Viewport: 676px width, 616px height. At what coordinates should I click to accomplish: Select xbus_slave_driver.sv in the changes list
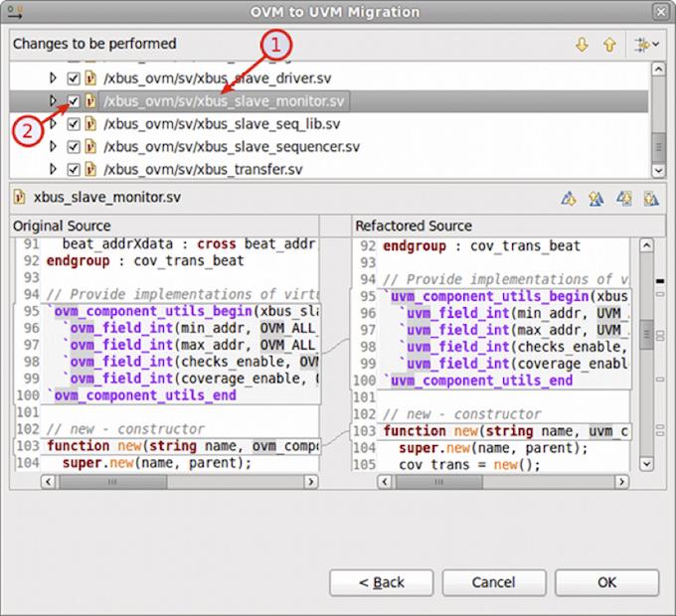click(x=218, y=78)
